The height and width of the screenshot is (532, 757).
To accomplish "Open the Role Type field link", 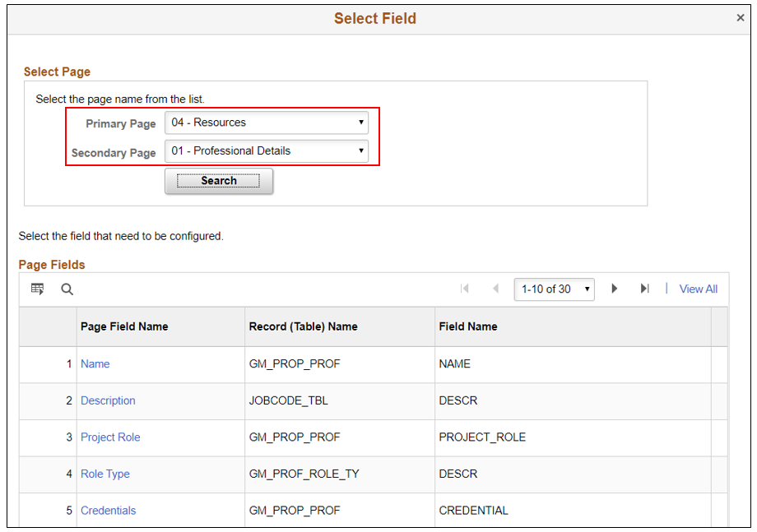I will pos(105,474).
